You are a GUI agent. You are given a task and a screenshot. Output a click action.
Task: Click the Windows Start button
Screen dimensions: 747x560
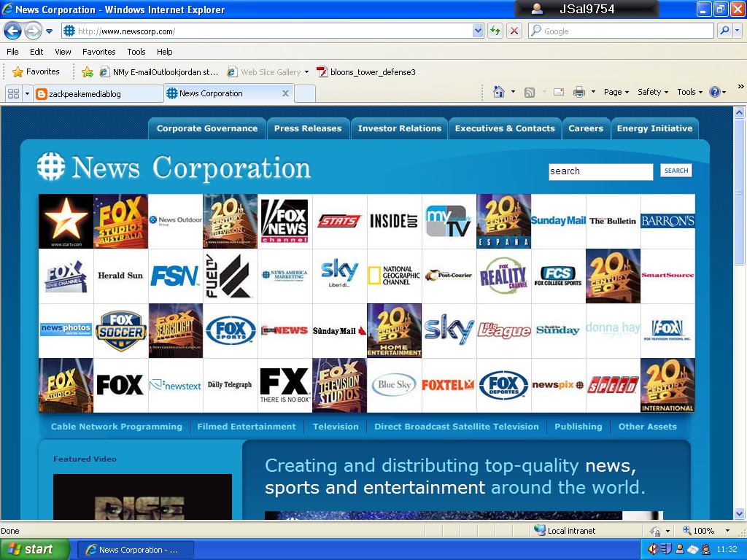point(34,550)
